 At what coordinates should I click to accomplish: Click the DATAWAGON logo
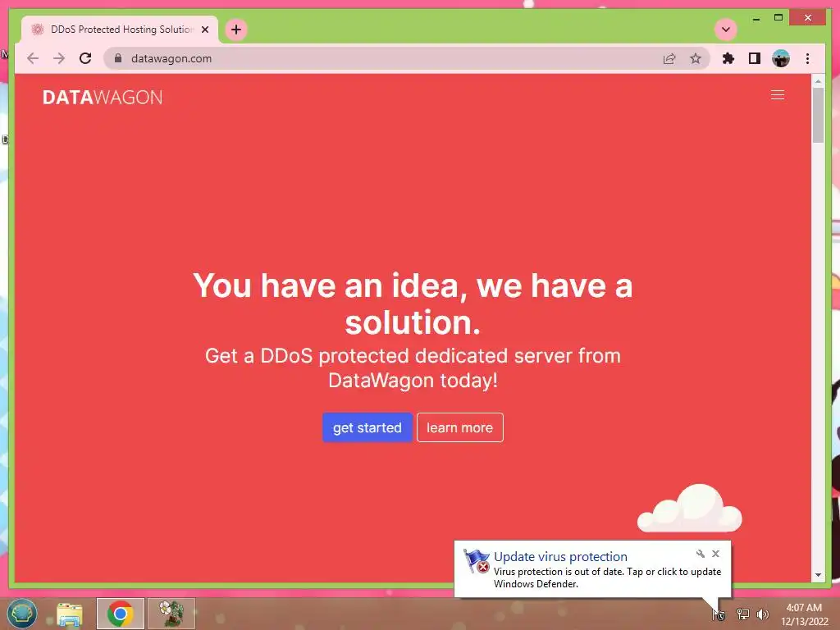103,97
